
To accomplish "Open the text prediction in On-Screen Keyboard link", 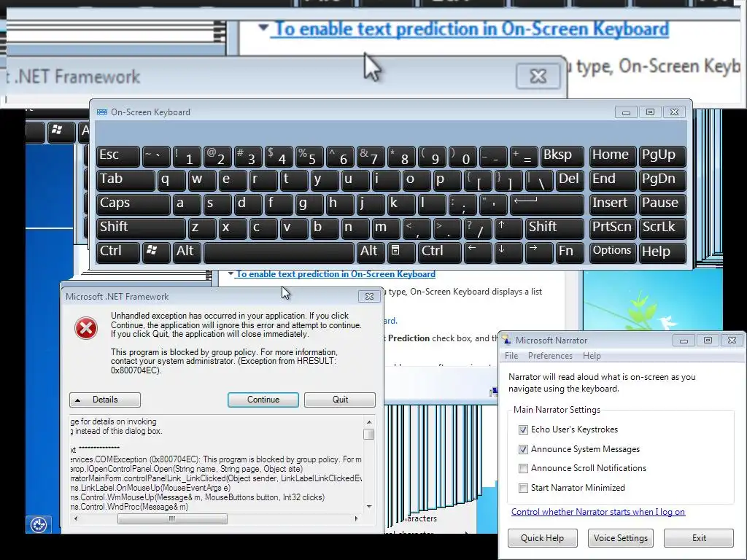I will click(336, 274).
